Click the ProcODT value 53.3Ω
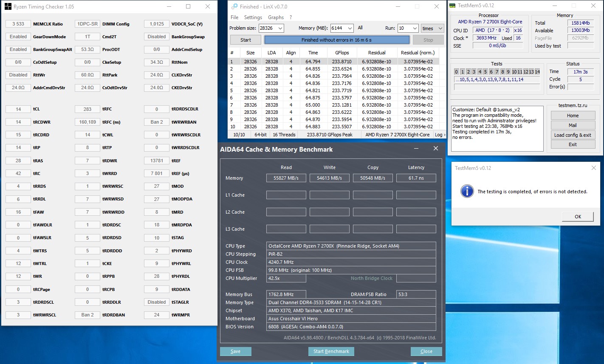604x364 pixels. 87,49
